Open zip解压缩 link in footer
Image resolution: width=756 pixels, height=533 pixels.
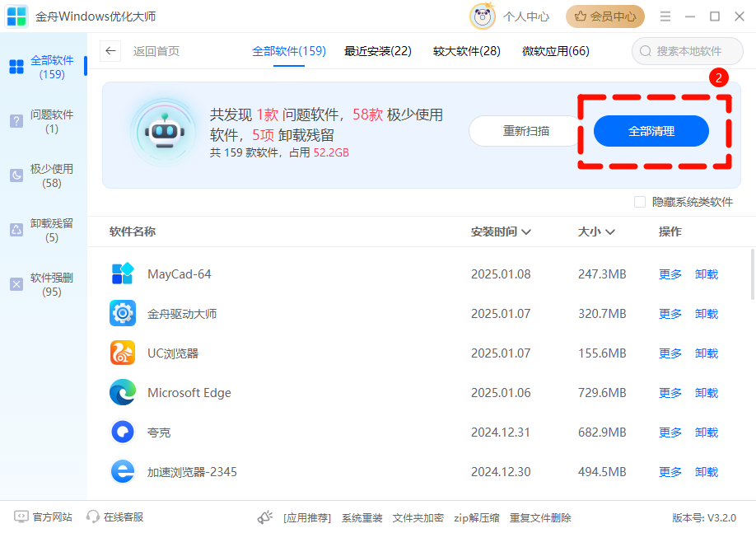pyautogui.click(x=476, y=517)
